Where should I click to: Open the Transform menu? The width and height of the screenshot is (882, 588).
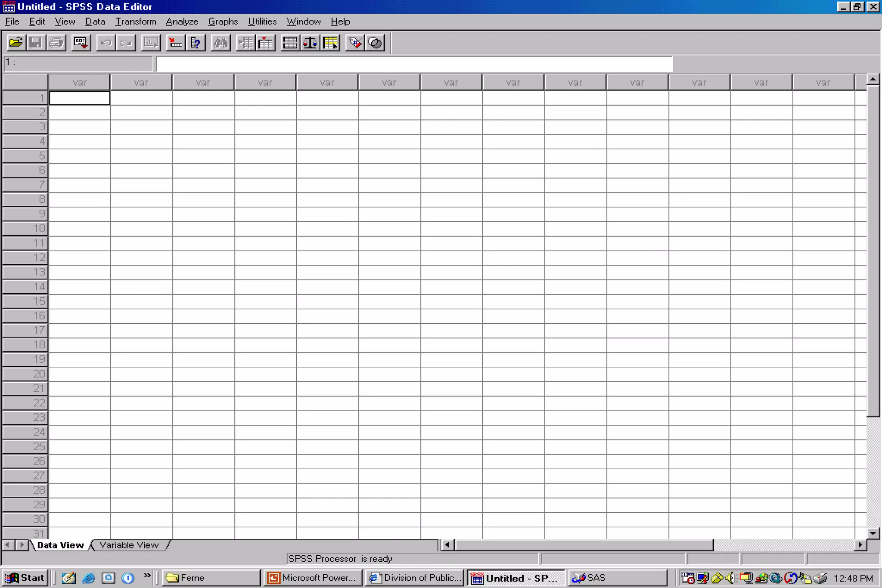tap(136, 22)
